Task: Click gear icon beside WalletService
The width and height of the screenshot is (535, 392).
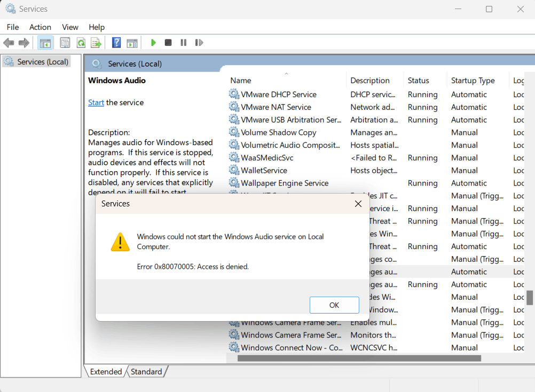Action: 234,170
